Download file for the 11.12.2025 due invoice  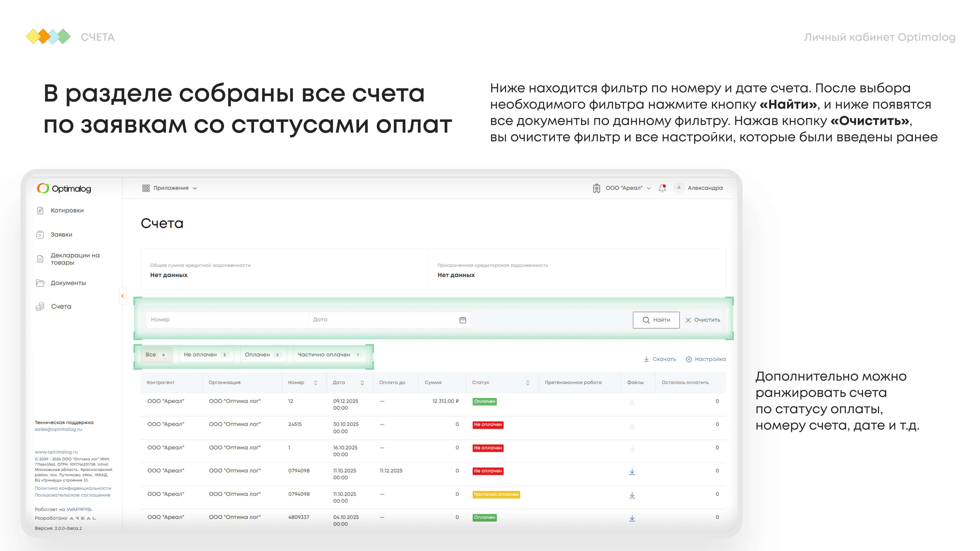tap(632, 471)
